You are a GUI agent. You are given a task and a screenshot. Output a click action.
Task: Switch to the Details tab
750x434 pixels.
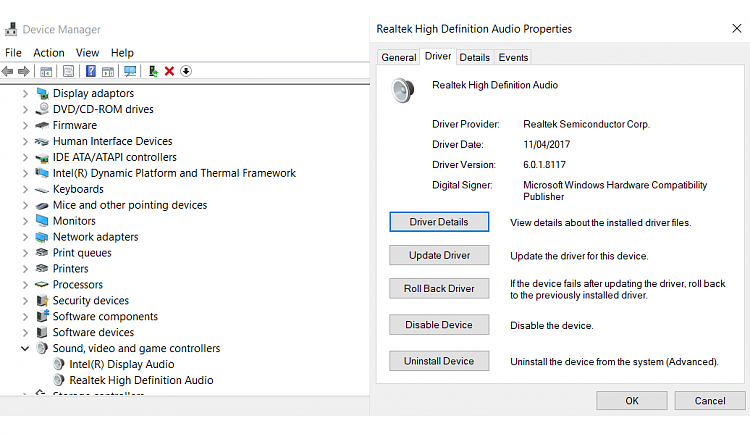(x=474, y=57)
